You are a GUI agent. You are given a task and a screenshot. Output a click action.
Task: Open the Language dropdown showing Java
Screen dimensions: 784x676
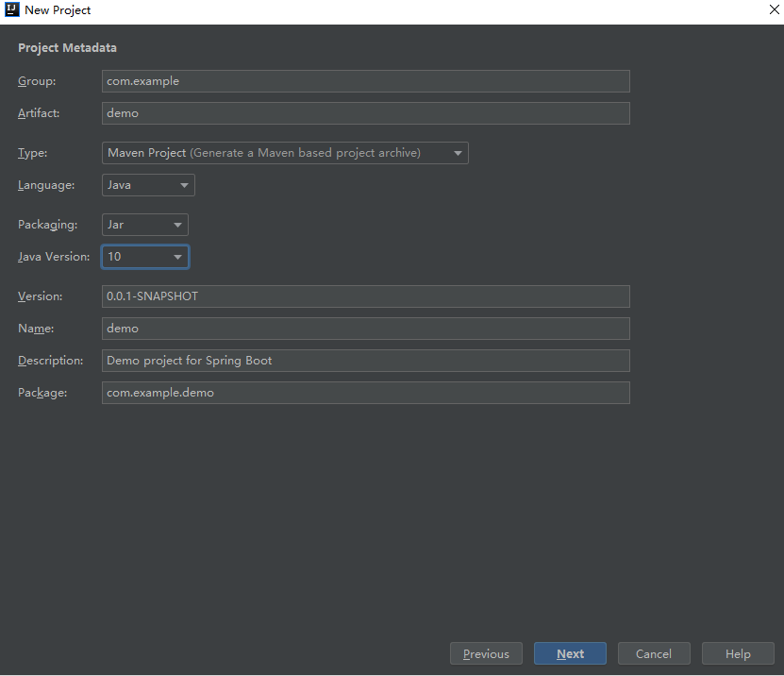148,185
